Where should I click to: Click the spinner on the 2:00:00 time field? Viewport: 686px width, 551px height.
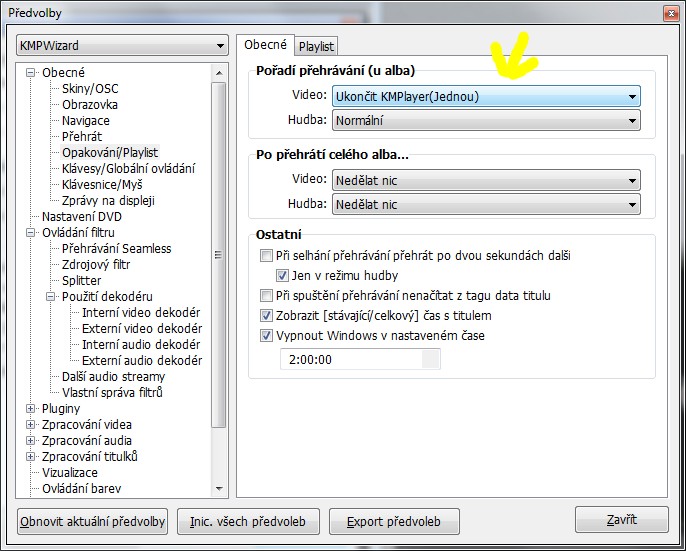tap(431, 359)
